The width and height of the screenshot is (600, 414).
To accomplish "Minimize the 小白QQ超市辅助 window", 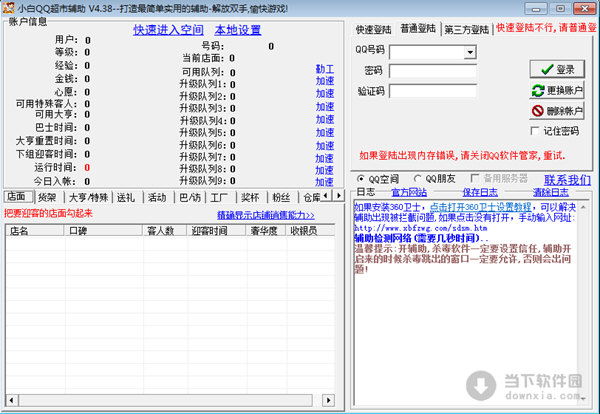I will click(535, 8).
